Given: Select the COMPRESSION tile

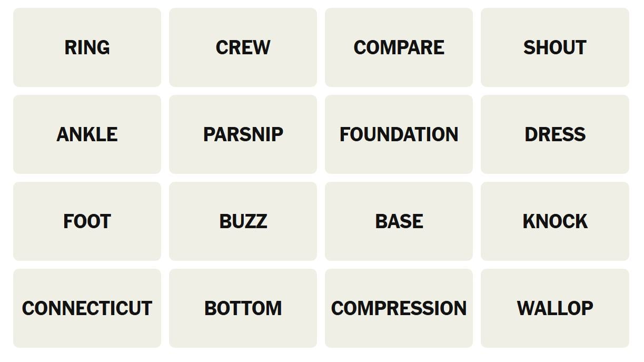Looking at the screenshot, I should [399, 308].
